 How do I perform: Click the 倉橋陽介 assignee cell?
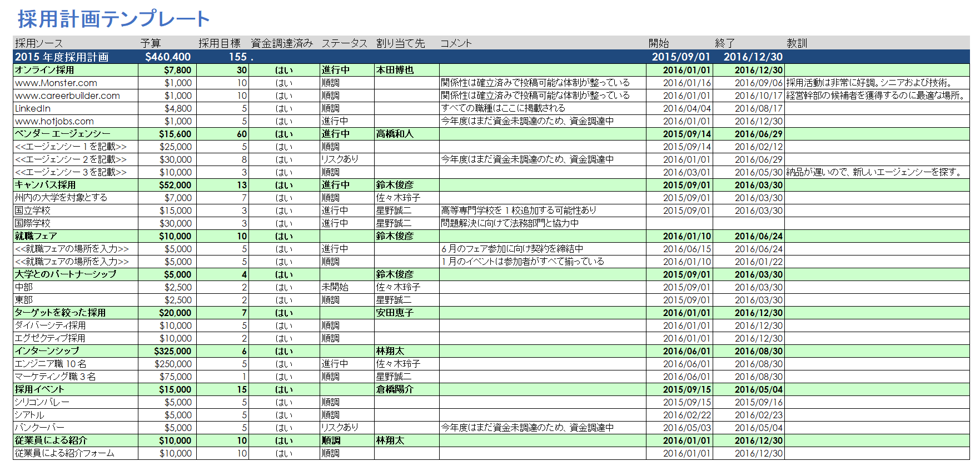395,390
